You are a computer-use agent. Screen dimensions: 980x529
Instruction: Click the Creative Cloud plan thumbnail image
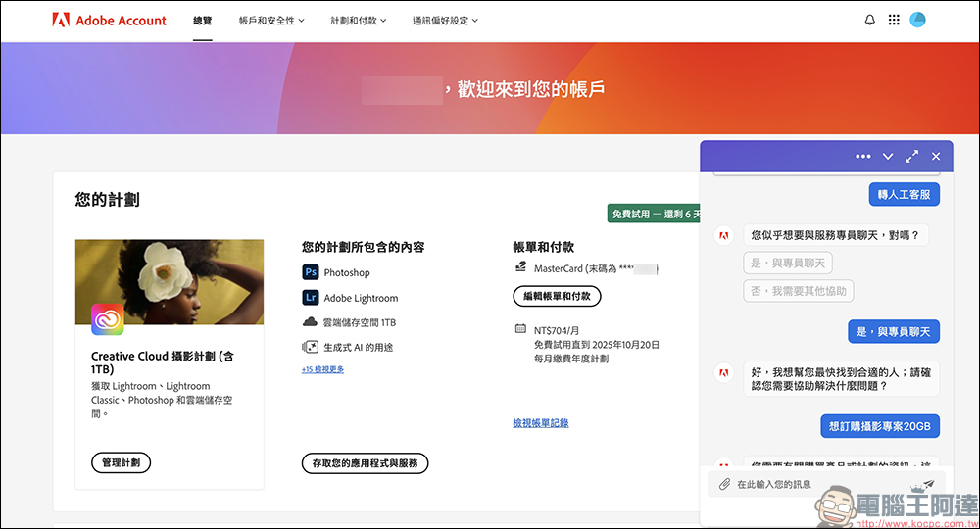click(x=169, y=282)
